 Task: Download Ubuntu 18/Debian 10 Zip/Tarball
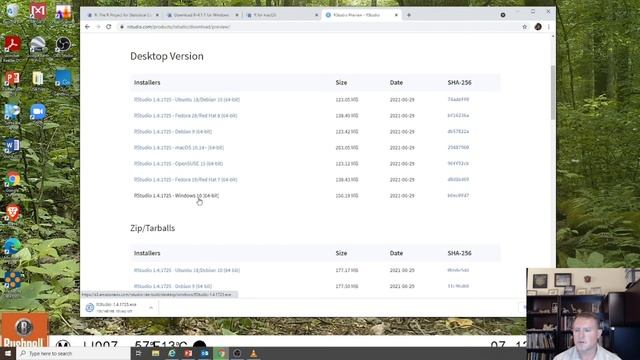click(187, 270)
